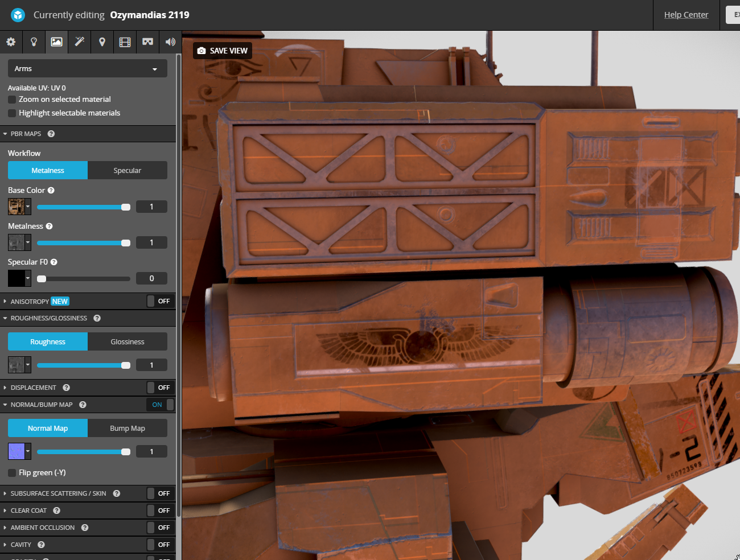
Task: Click the Specular F0 color swatch
Action: pos(16,278)
